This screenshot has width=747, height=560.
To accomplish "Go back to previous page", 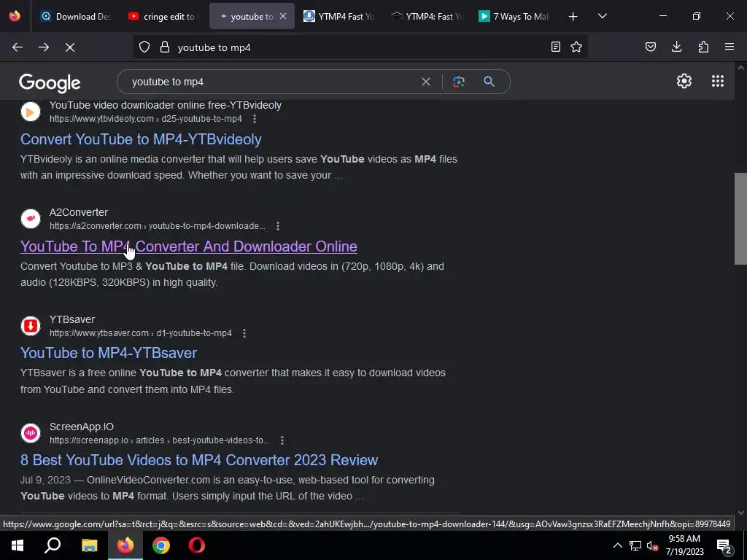I will [18, 47].
